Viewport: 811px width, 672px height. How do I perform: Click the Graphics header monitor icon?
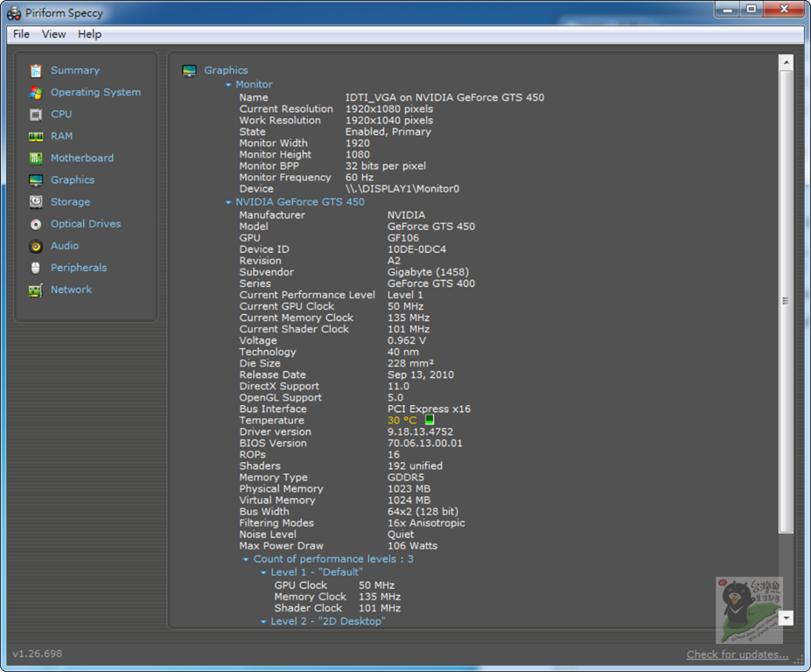pos(189,70)
